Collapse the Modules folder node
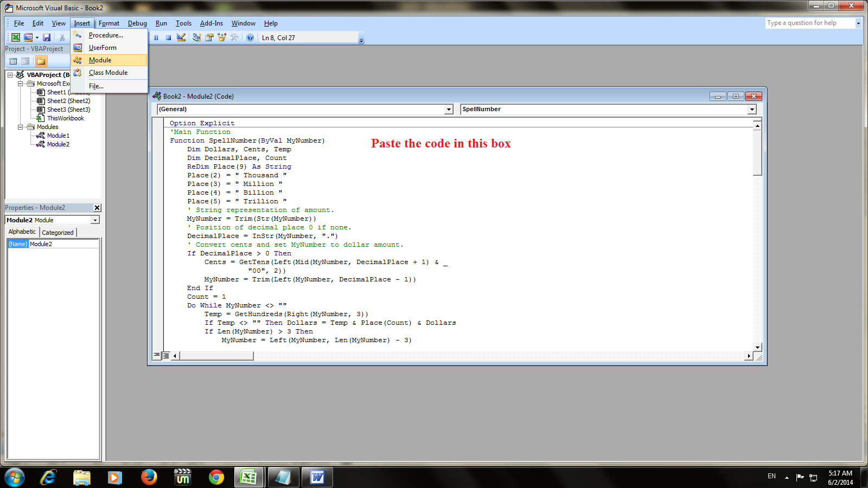 point(20,127)
